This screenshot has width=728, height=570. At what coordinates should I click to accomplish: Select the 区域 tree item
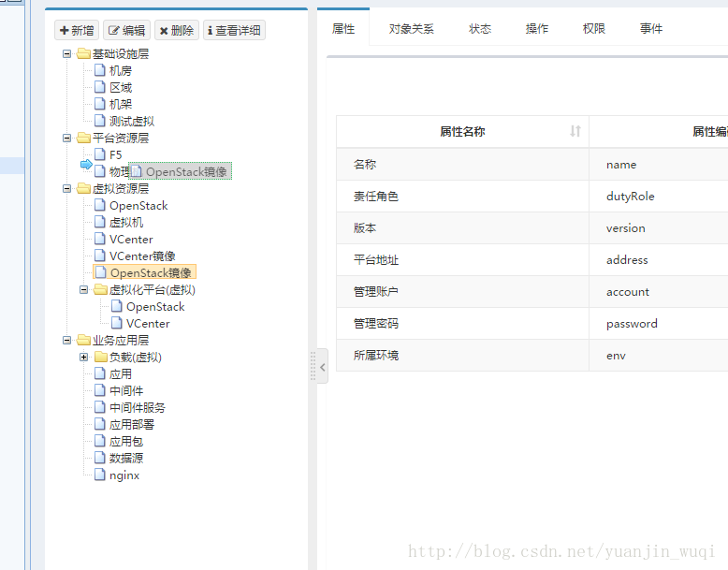click(121, 87)
